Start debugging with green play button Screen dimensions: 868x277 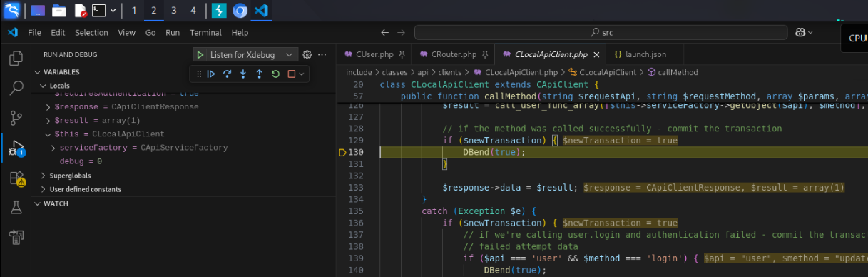(200, 55)
